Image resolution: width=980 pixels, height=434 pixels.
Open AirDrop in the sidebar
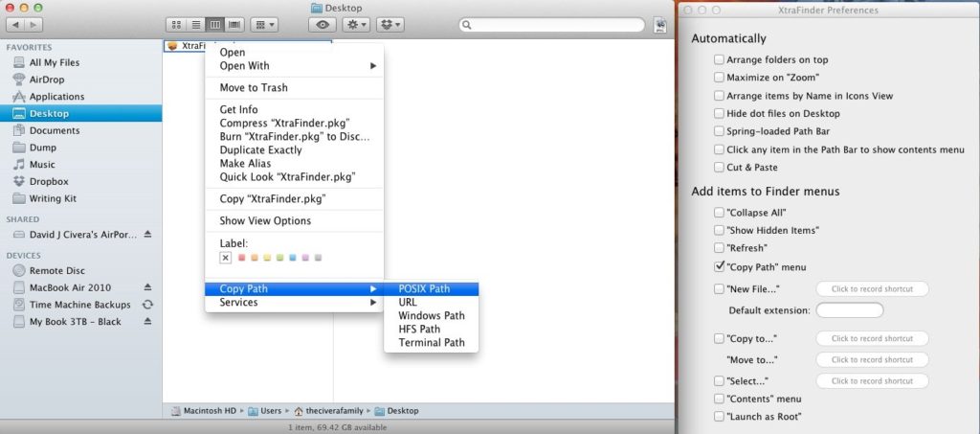coord(47,80)
